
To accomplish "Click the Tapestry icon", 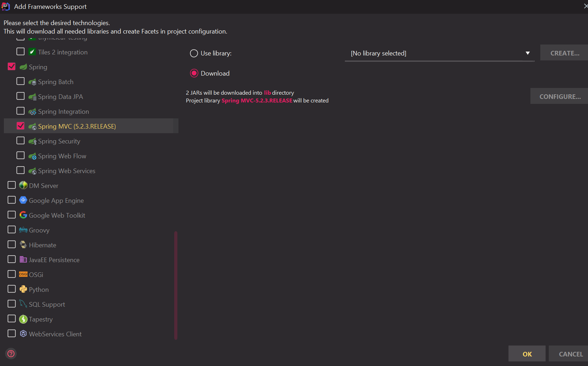I will click(x=23, y=319).
